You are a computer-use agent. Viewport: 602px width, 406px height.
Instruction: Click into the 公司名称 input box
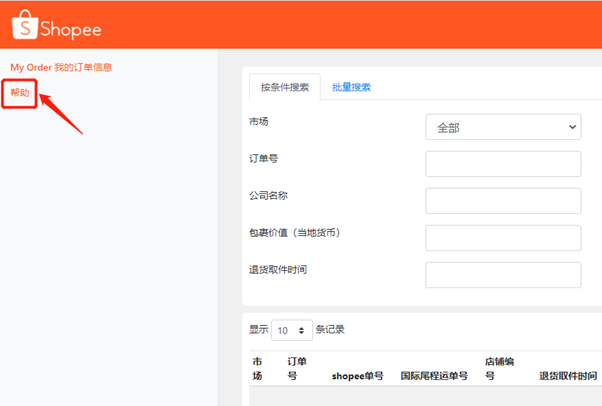[503, 201]
